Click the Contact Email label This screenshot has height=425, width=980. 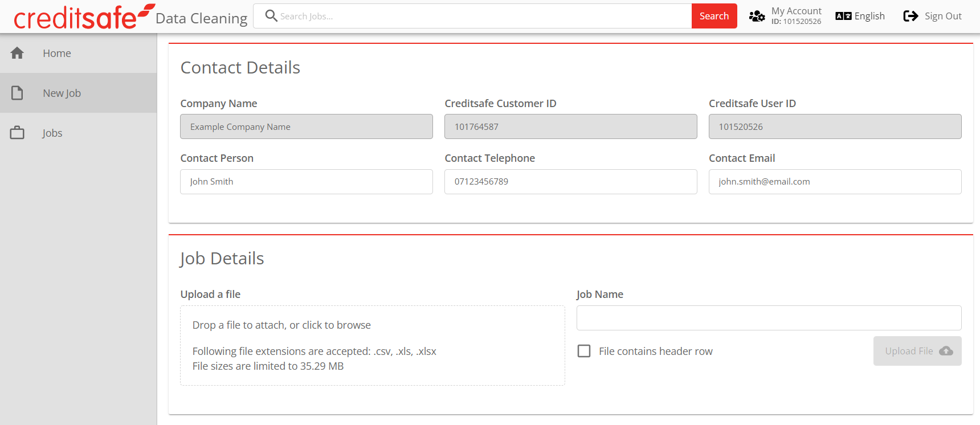(742, 158)
